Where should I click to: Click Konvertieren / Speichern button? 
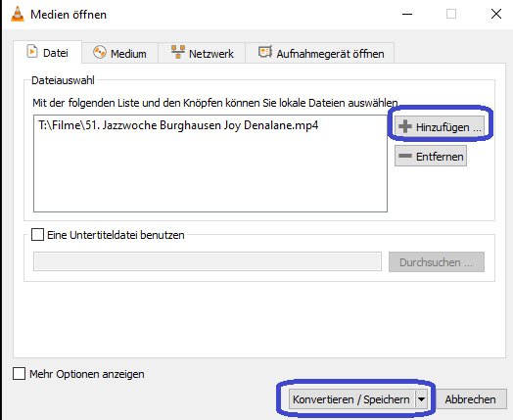click(x=351, y=399)
